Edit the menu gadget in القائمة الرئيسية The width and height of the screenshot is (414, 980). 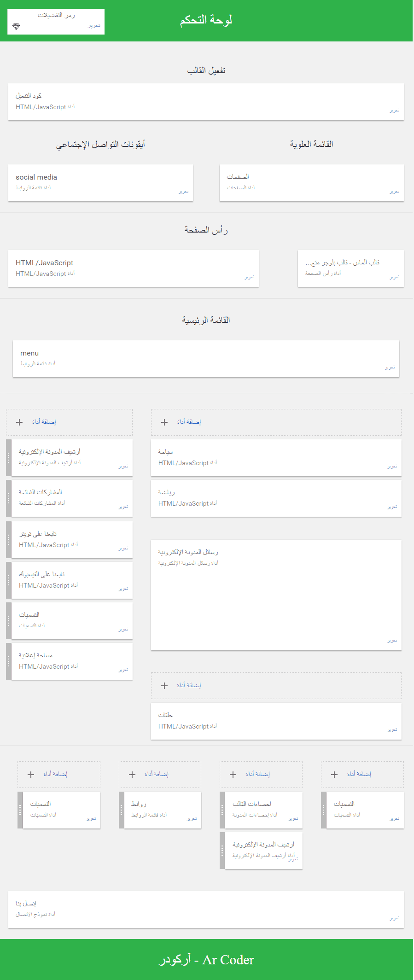tap(390, 367)
